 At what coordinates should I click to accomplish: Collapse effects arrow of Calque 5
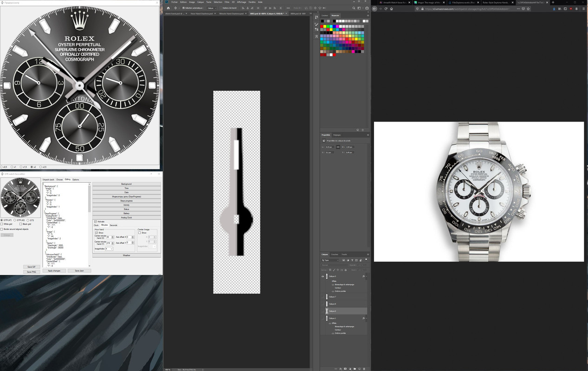pos(366,276)
